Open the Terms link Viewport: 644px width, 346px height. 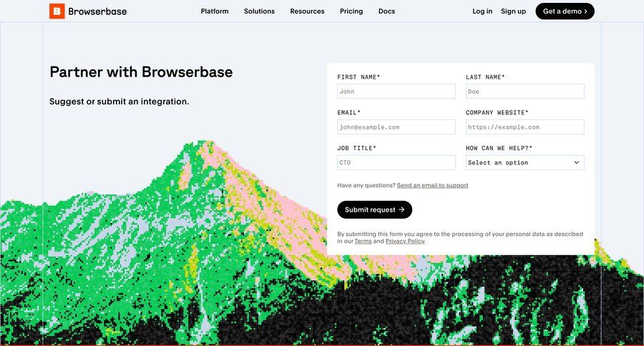point(363,241)
